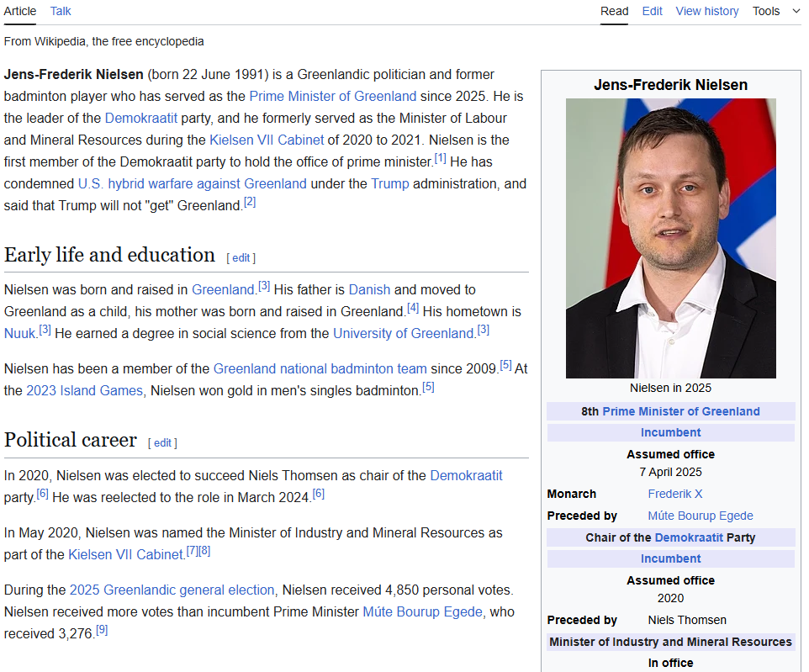Open the View history tab
This screenshot has height=672, width=809.
click(x=707, y=11)
